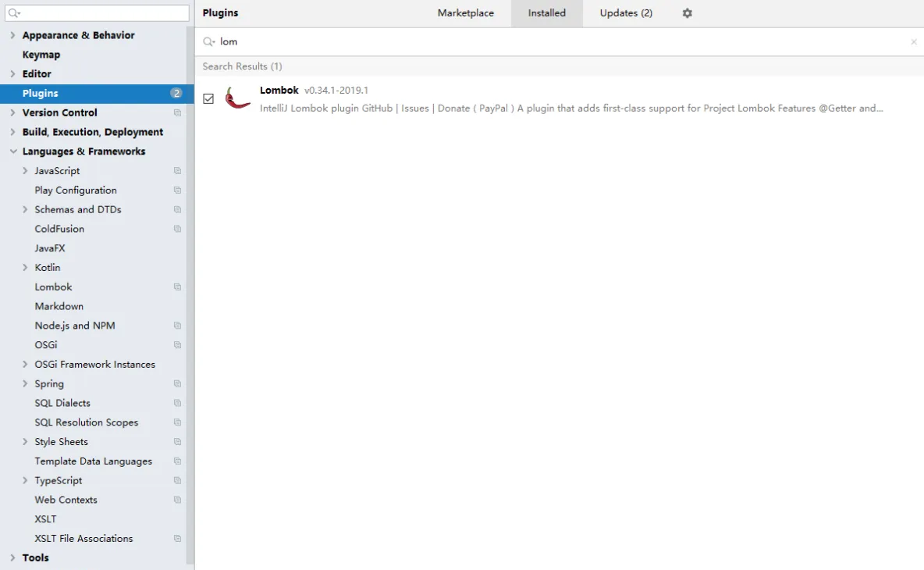Open the Updates (2) tab
Screen dimensions: 924x570
coord(626,13)
